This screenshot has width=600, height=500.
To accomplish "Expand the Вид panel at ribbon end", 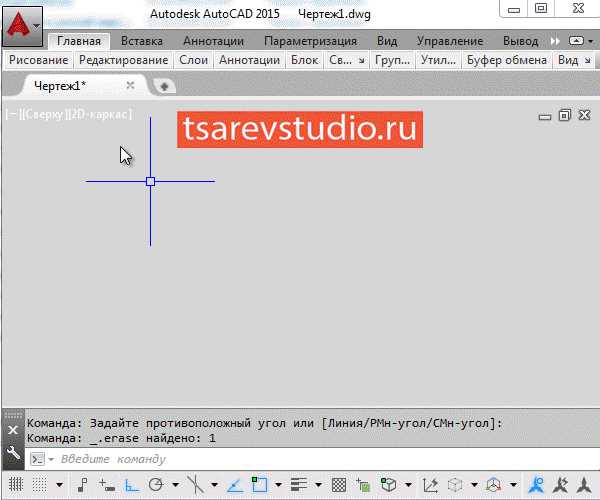I will (574, 60).
